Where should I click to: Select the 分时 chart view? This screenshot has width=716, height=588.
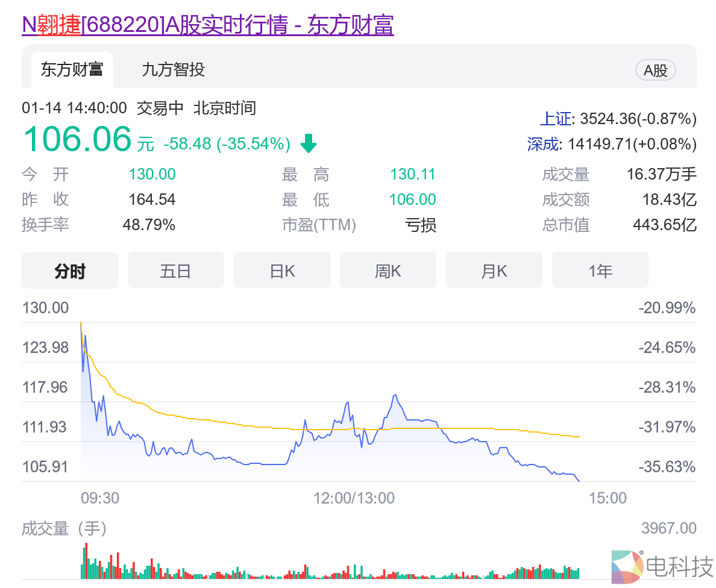70,271
